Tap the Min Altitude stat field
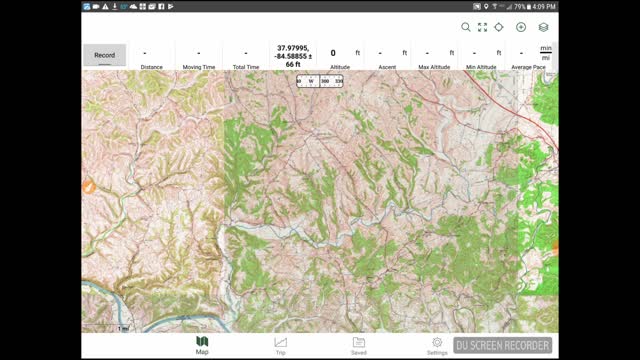The height and width of the screenshot is (360, 640). [481, 56]
